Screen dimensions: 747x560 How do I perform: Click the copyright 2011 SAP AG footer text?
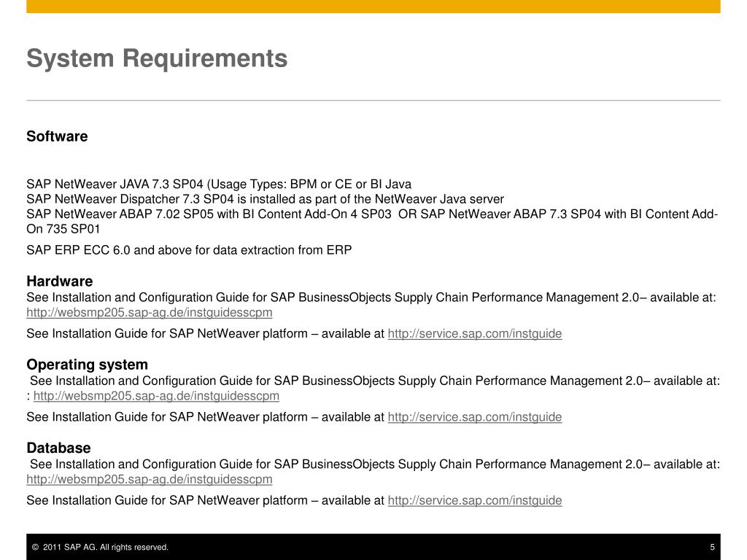[x=100, y=547]
